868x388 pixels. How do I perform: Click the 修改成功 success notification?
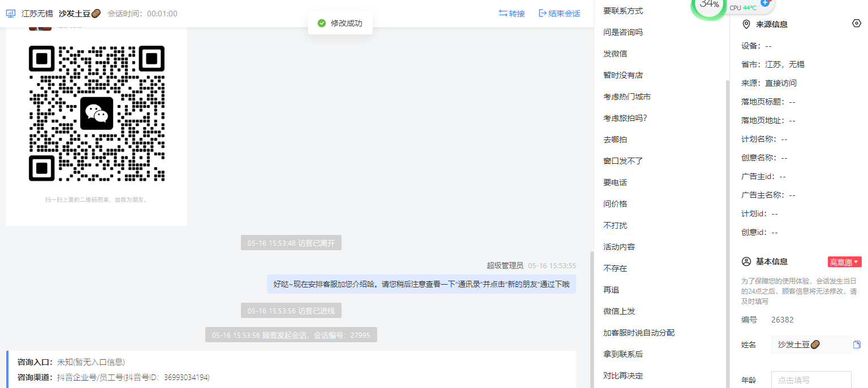340,23
